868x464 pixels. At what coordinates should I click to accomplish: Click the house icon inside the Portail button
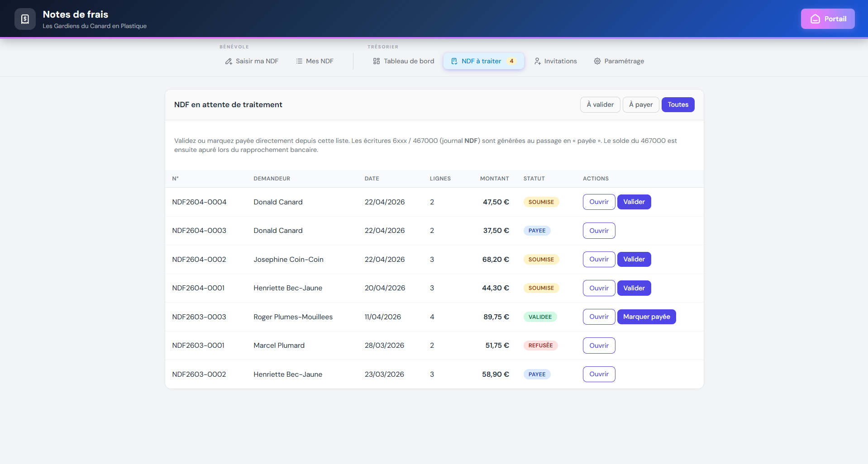click(815, 19)
